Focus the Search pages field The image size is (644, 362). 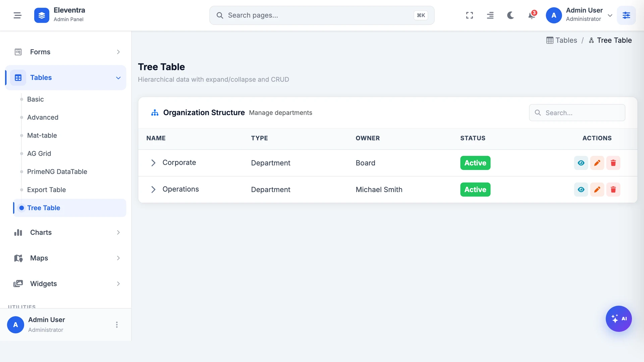322,15
